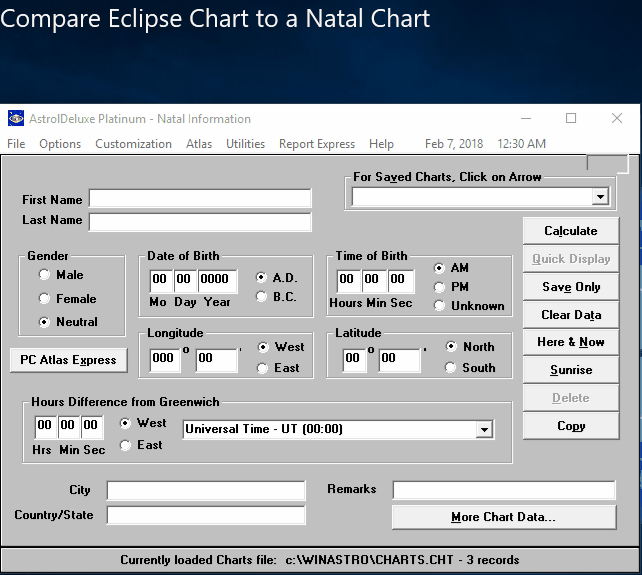The height and width of the screenshot is (575, 642).
Task: Open the Universal Time zone dropdown
Action: (x=484, y=429)
